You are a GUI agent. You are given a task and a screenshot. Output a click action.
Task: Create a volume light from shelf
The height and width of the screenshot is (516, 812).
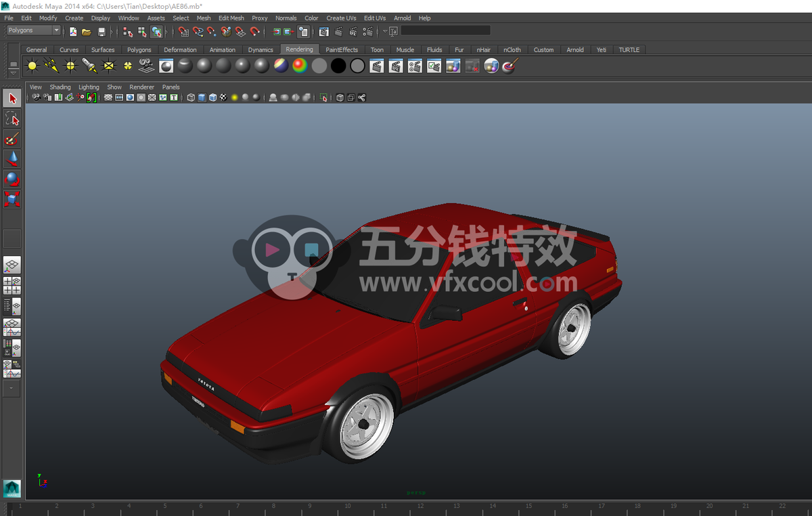click(x=127, y=66)
